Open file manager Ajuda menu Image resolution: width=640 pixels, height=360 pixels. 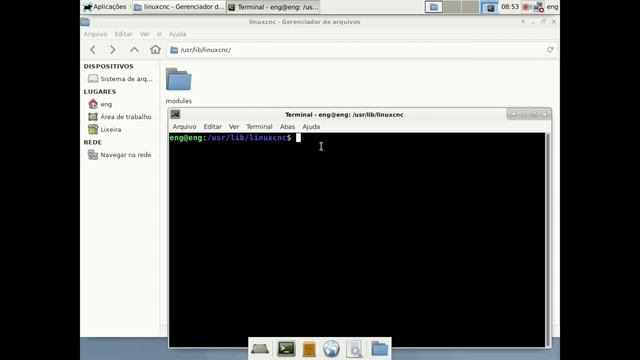click(x=178, y=34)
